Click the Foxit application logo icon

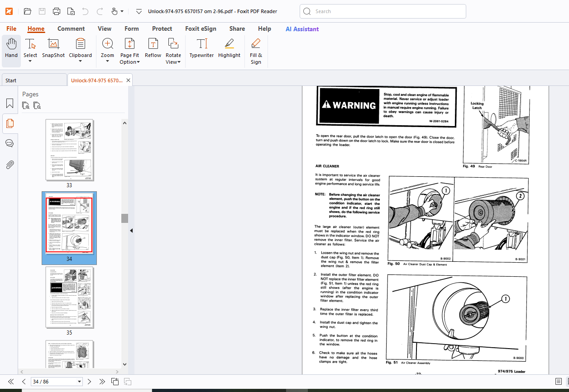(x=9, y=11)
